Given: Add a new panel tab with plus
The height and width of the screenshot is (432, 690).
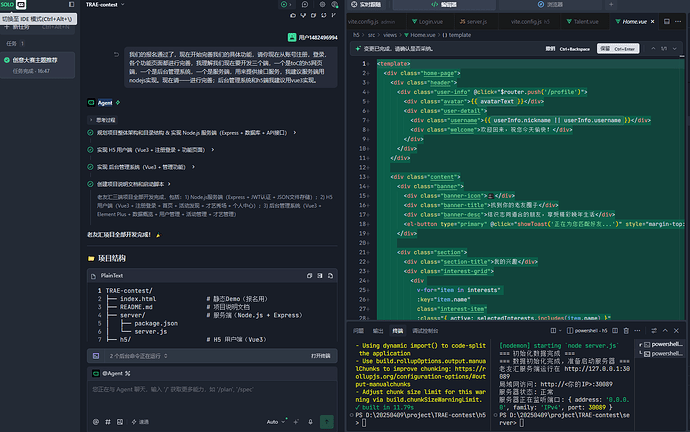Looking at the screenshot, I should pos(611,4).
